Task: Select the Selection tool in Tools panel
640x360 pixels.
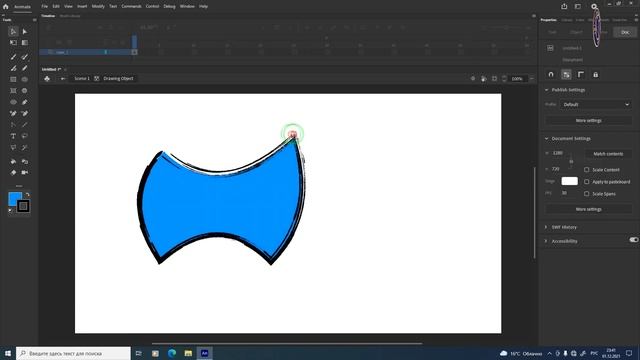Action: 13,31
